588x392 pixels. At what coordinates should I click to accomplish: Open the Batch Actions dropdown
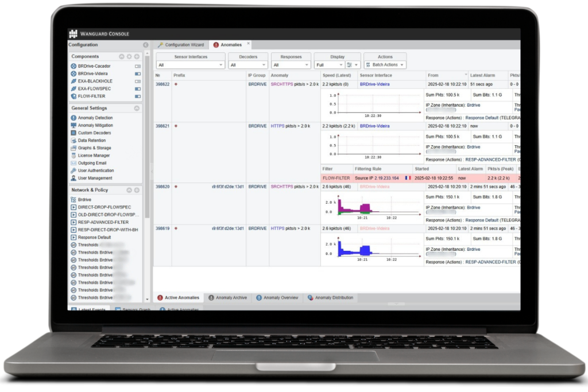click(x=385, y=65)
